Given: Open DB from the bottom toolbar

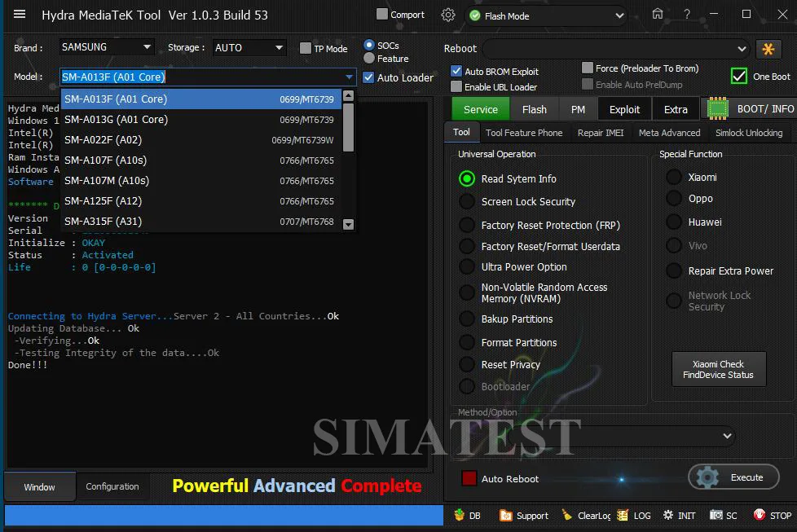Looking at the screenshot, I should pos(467,515).
